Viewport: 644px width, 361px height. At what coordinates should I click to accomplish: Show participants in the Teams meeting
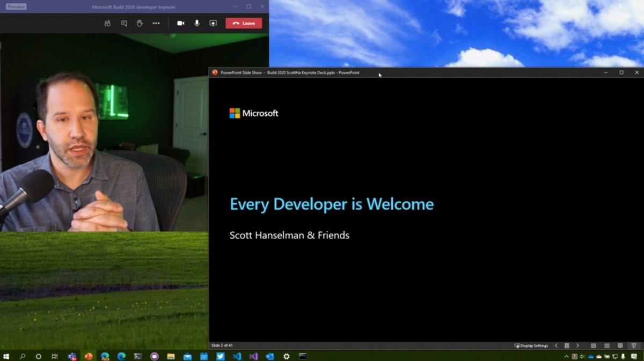point(107,23)
